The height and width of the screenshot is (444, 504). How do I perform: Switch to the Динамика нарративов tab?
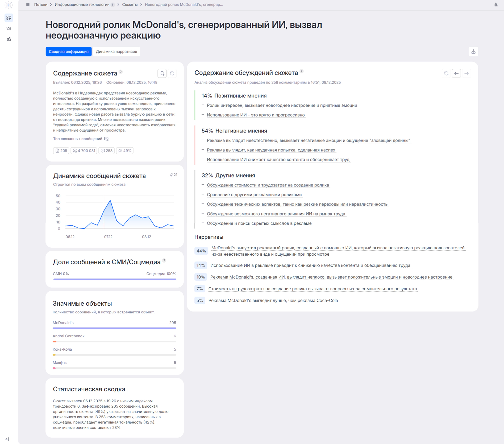coord(116,52)
